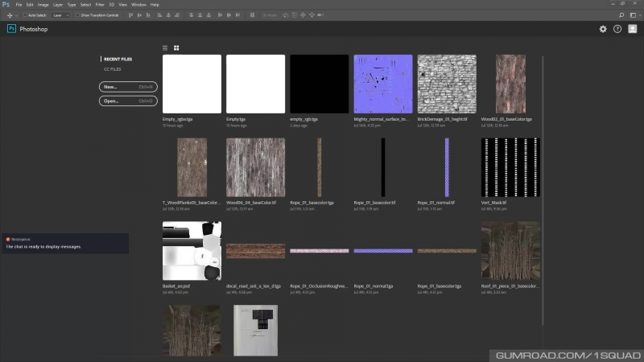
Task: Open the search magnifier icon in options bar
Action: (x=621, y=15)
